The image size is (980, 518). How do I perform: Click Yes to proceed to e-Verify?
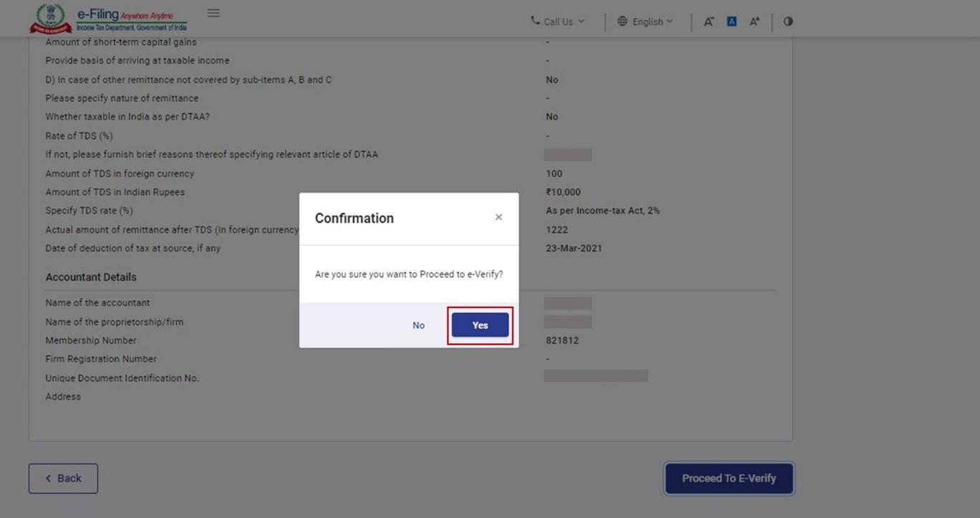click(480, 325)
